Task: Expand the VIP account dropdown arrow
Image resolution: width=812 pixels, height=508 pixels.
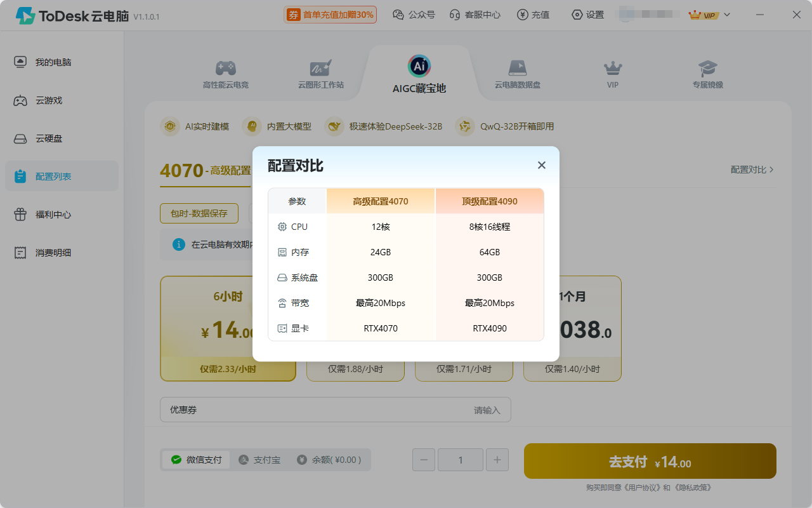Action: 727,15
